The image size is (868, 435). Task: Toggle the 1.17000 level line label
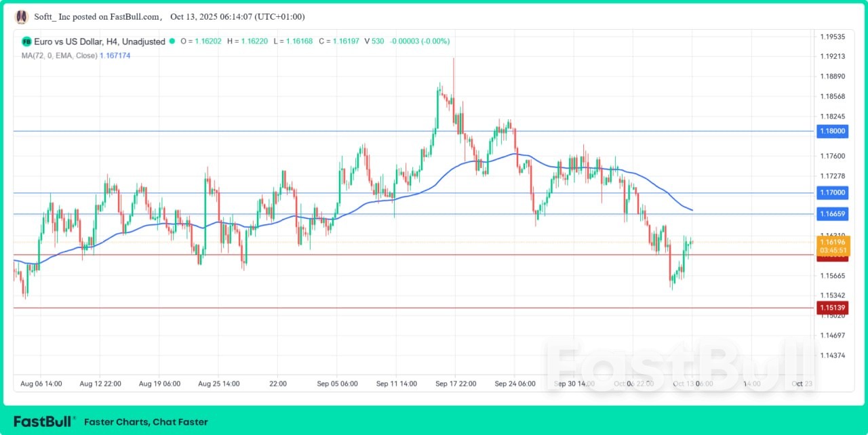pos(832,192)
